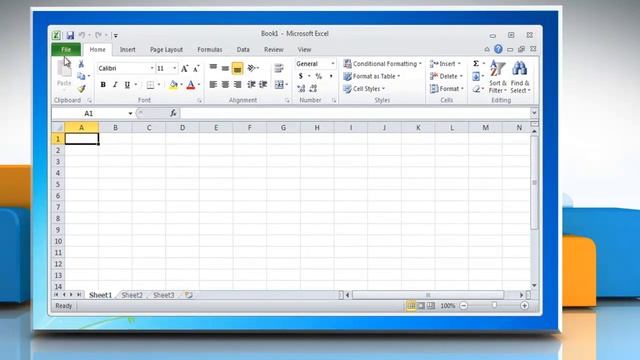
Task: Toggle Bottom Align highlighted button
Action: coord(237,68)
